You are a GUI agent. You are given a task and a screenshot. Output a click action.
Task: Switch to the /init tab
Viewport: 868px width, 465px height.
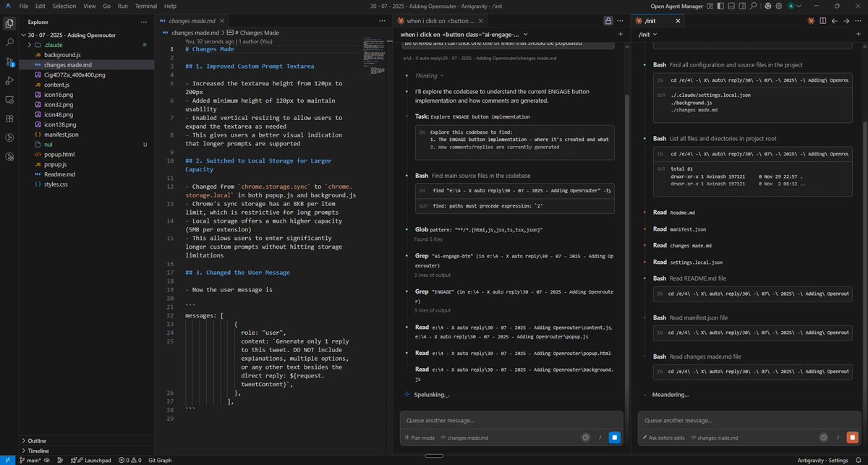657,21
